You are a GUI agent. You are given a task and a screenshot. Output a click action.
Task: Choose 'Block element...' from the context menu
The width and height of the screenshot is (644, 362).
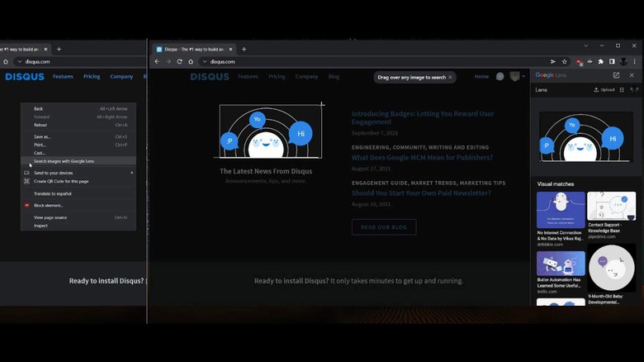tap(78, 205)
